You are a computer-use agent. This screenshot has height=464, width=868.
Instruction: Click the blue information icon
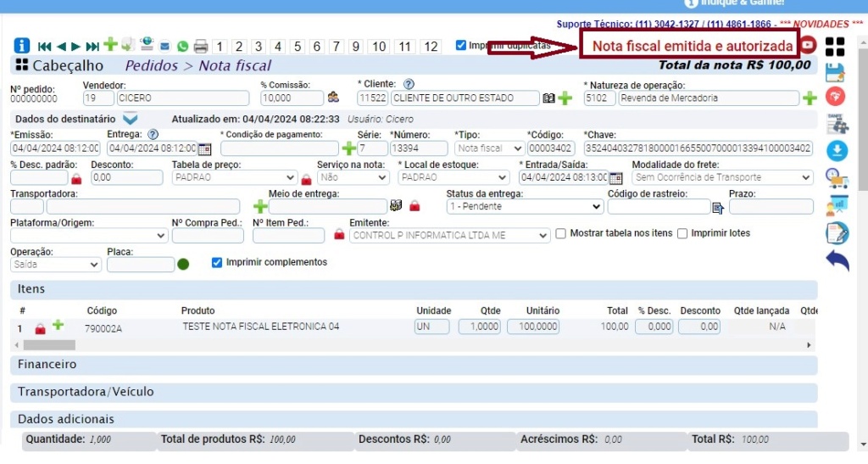tap(21, 46)
